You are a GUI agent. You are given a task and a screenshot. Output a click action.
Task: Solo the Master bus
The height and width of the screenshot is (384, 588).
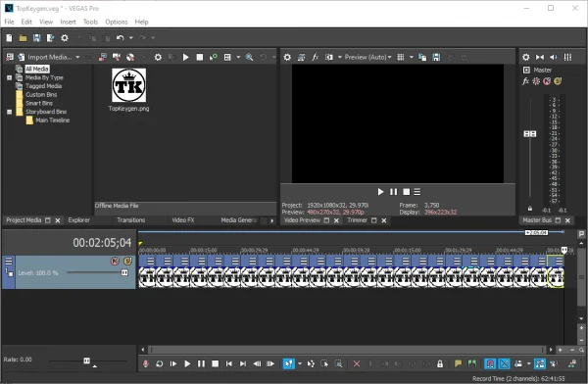558,81
